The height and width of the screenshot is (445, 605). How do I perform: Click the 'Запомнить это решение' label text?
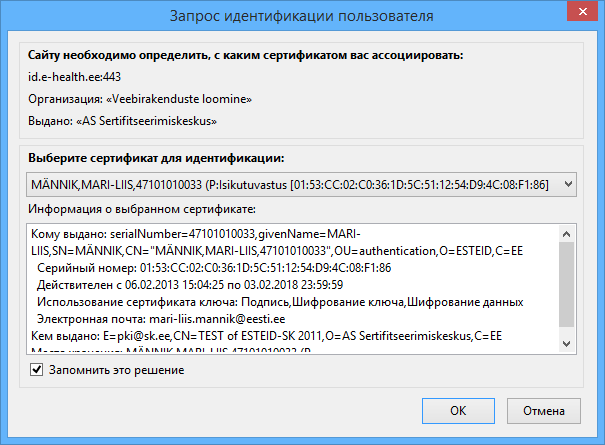(x=117, y=370)
